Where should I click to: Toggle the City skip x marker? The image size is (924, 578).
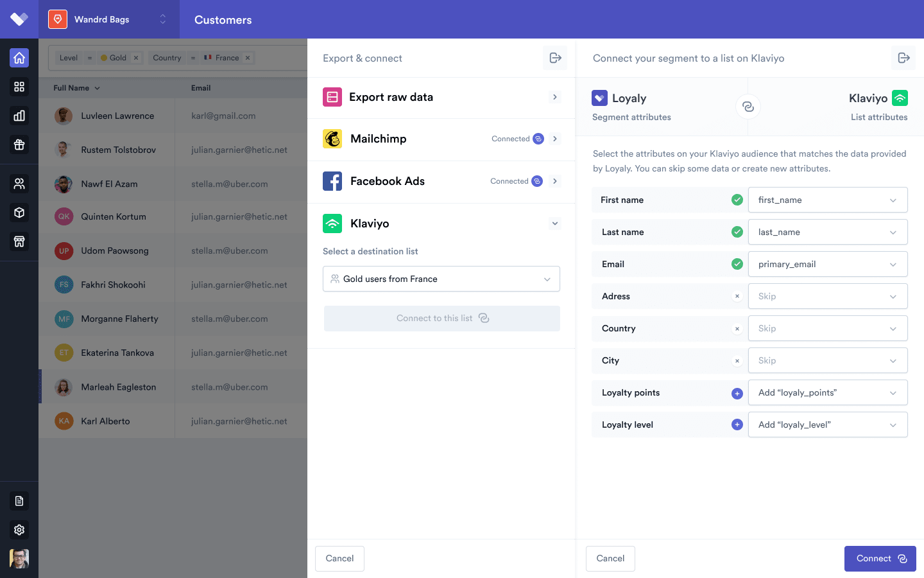[737, 360]
